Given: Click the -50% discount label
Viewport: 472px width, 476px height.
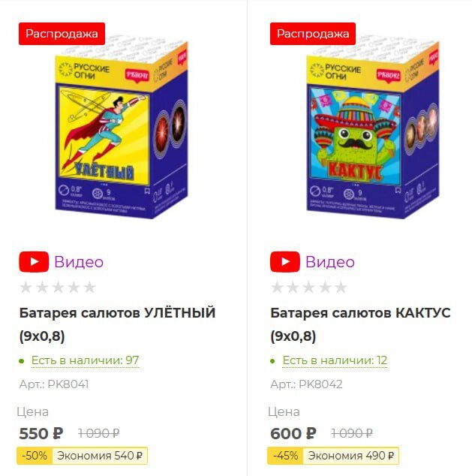Looking at the screenshot, I should 35,456.
